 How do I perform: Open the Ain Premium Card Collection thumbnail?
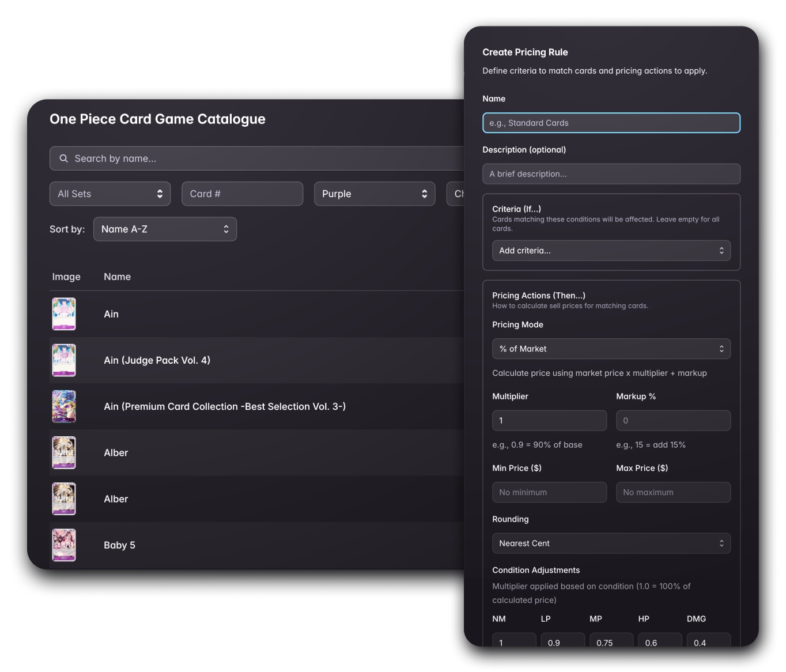[64, 406]
